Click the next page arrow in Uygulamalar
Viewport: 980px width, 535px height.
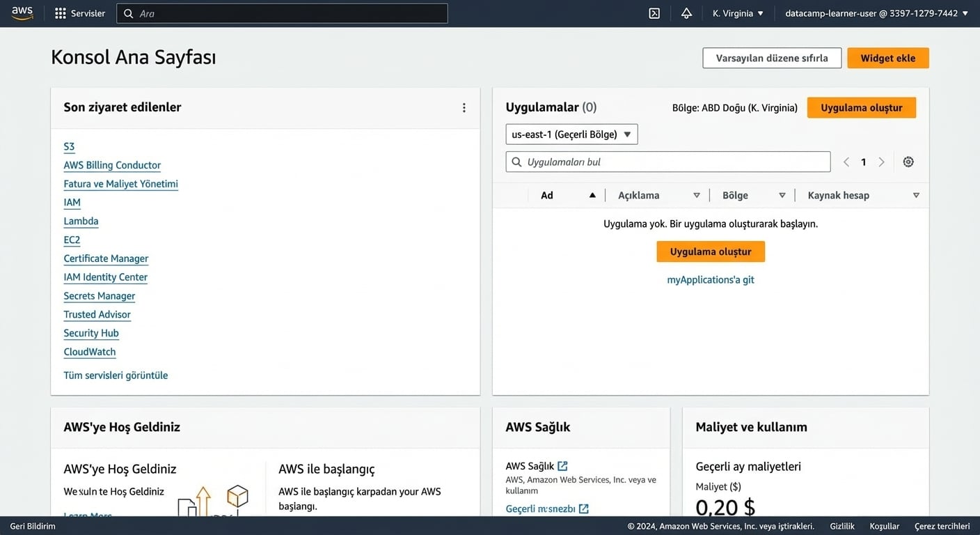coord(881,161)
